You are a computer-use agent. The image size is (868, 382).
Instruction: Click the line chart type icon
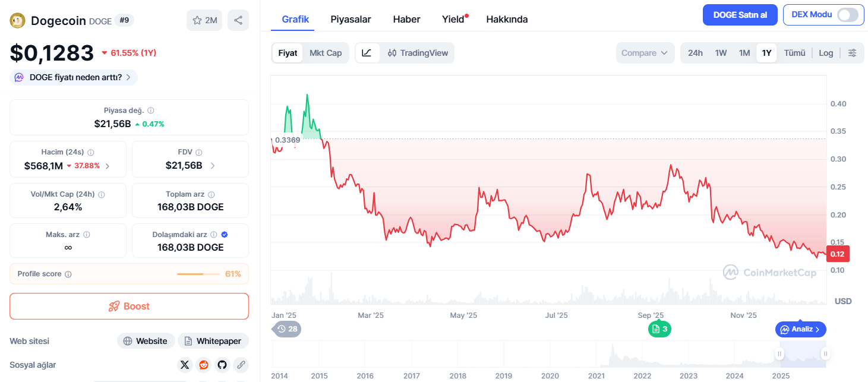367,53
